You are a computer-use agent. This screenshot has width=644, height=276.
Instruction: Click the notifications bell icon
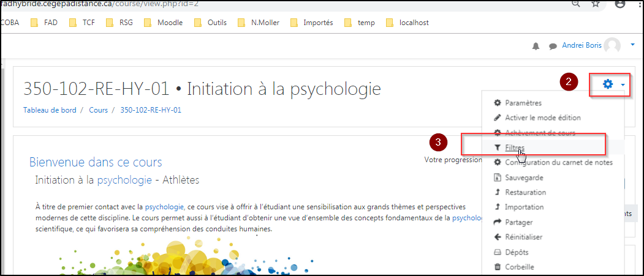[536, 46]
